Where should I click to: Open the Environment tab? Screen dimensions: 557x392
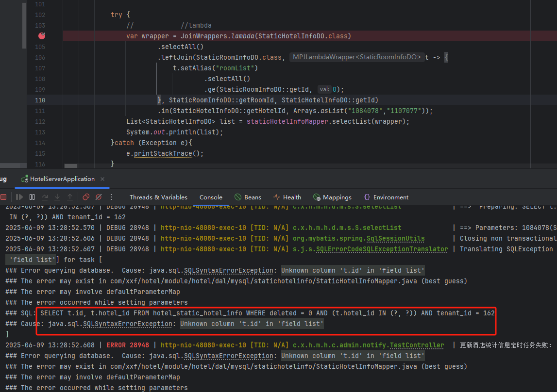pyautogui.click(x=387, y=197)
